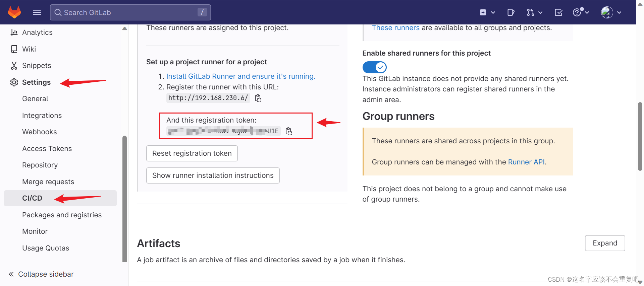Open Wiki in sidebar

click(x=29, y=49)
